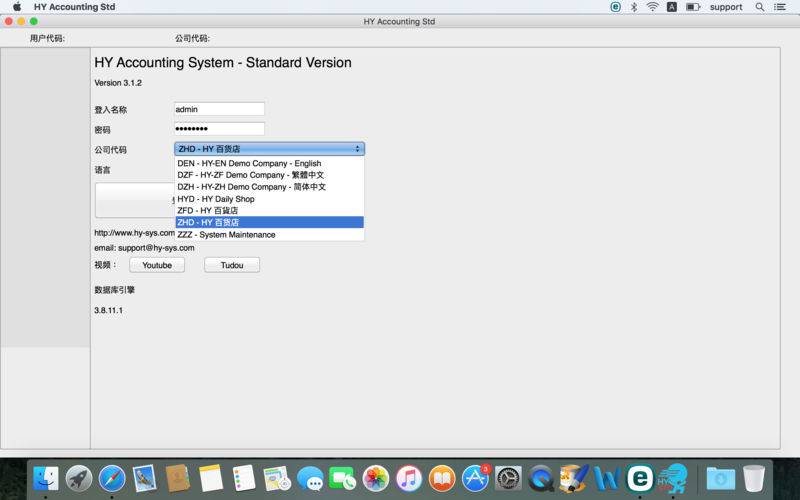Select DZH - HY-ZH Demo Company 简体中文
Viewport: 800px width, 500px height.
[x=269, y=187]
